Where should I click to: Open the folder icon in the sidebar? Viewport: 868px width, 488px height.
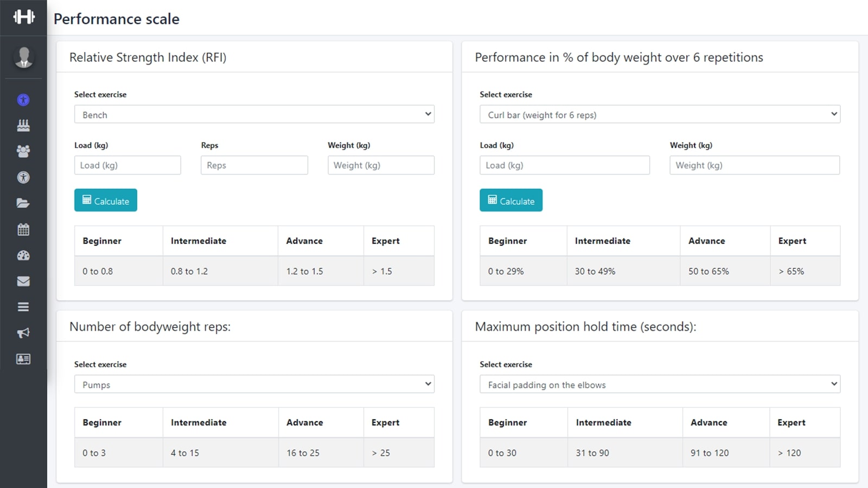23,203
